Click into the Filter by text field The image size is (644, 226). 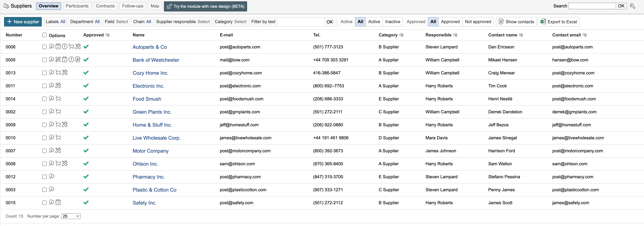click(x=301, y=22)
